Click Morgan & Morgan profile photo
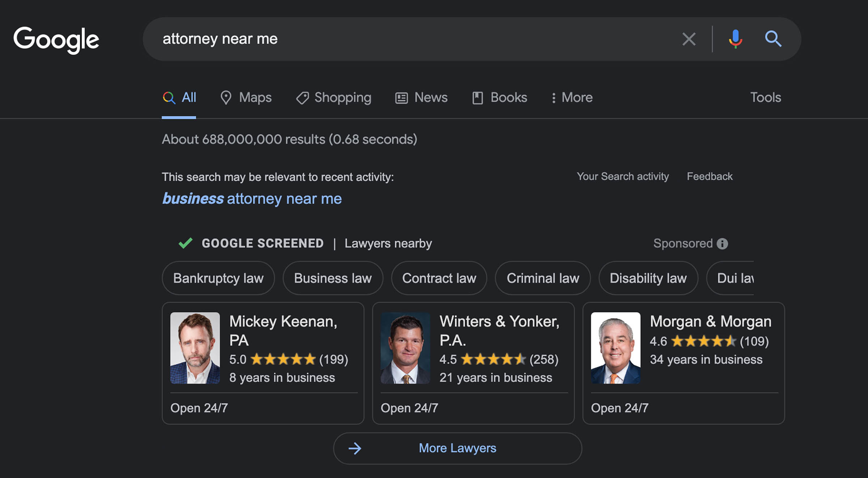The height and width of the screenshot is (478, 868). tap(616, 348)
